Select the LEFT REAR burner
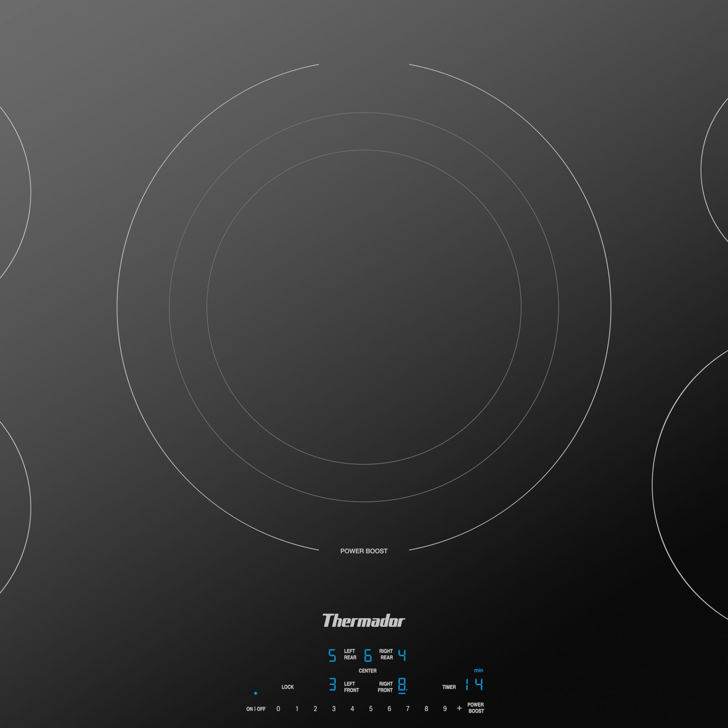 (x=350, y=654)
